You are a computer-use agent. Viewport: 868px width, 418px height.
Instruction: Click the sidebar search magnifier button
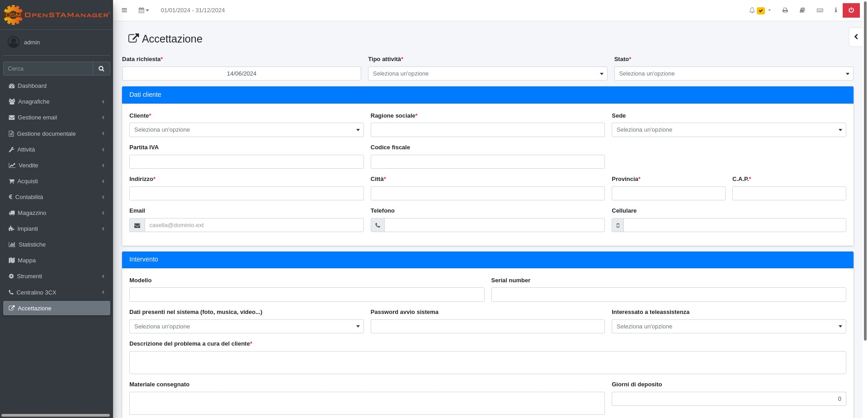(x=101, y=69)
